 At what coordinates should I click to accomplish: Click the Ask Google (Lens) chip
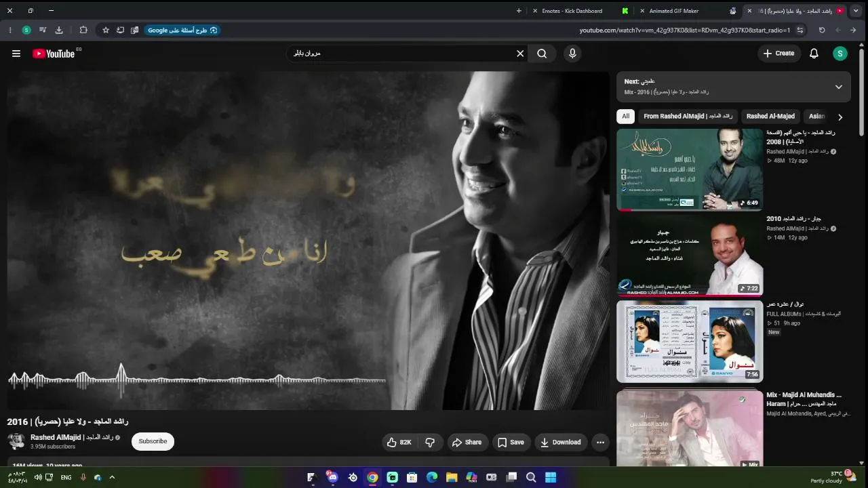coord(181,30)
